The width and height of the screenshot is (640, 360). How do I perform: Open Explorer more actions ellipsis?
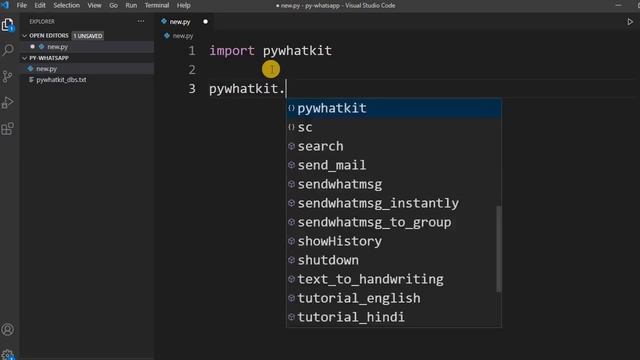tap(141, 21)
